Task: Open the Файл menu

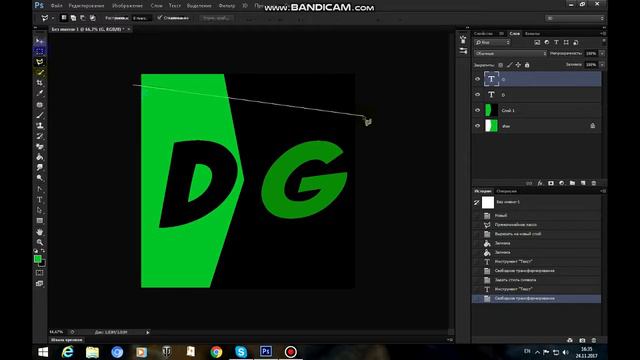Action: tap(57, 6)
